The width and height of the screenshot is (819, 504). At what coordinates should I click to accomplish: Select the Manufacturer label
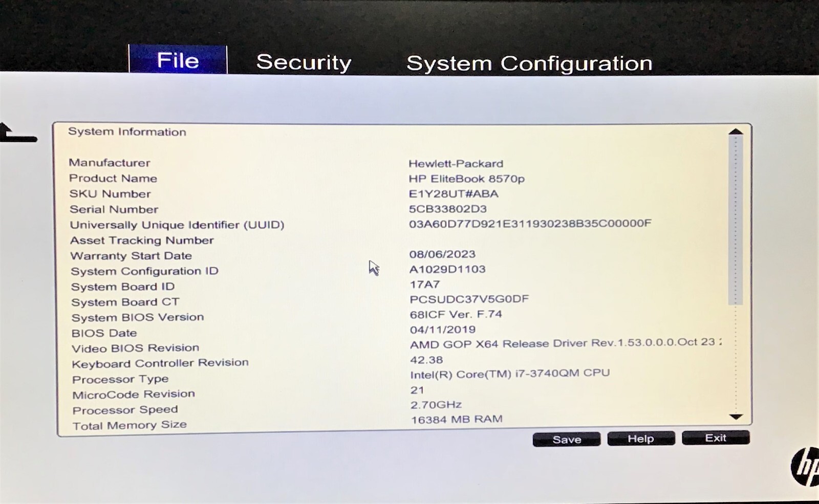coord(110,163)
